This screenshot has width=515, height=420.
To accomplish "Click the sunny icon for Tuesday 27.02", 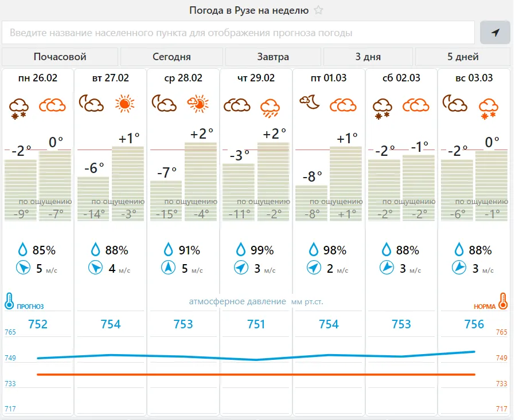I will [x=124, y=104].
